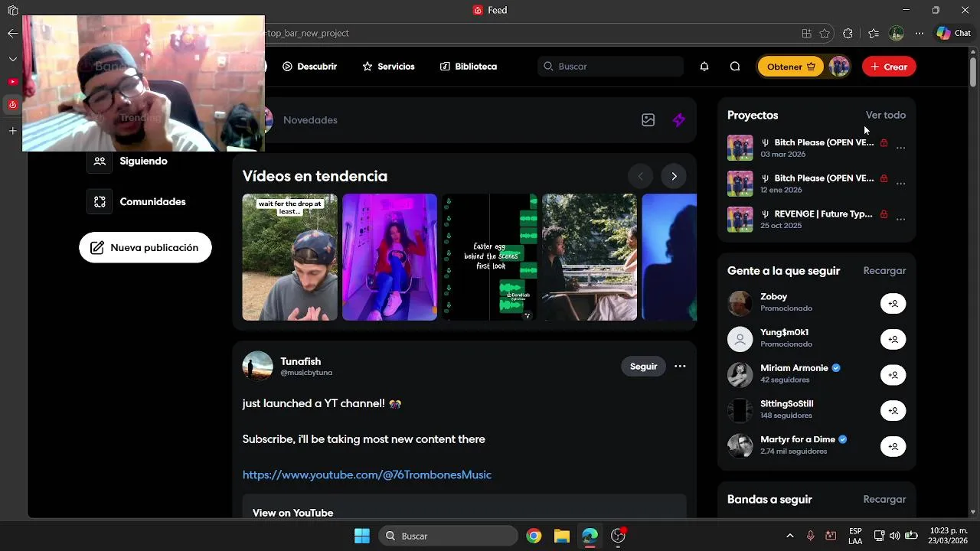The width and height of the screenshot is (980, 551).
Task: Open Zoboy's profile name
Action: [x=773, y=297]
